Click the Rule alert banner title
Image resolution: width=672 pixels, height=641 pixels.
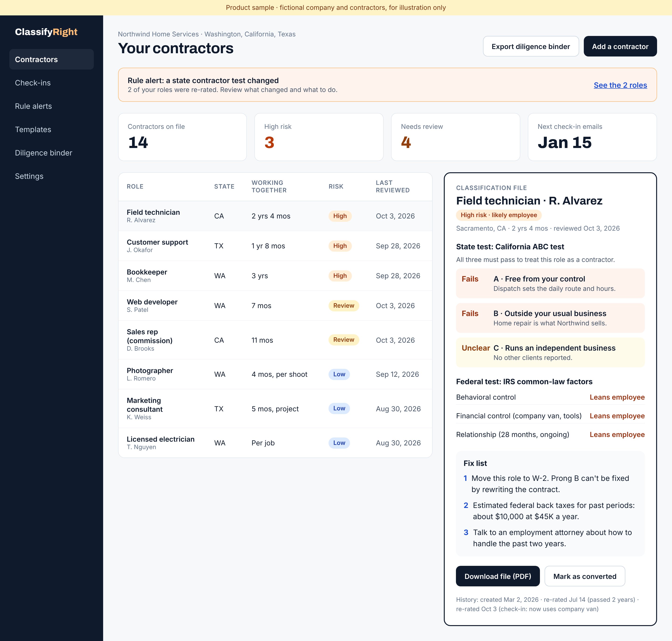pos(203,80)
